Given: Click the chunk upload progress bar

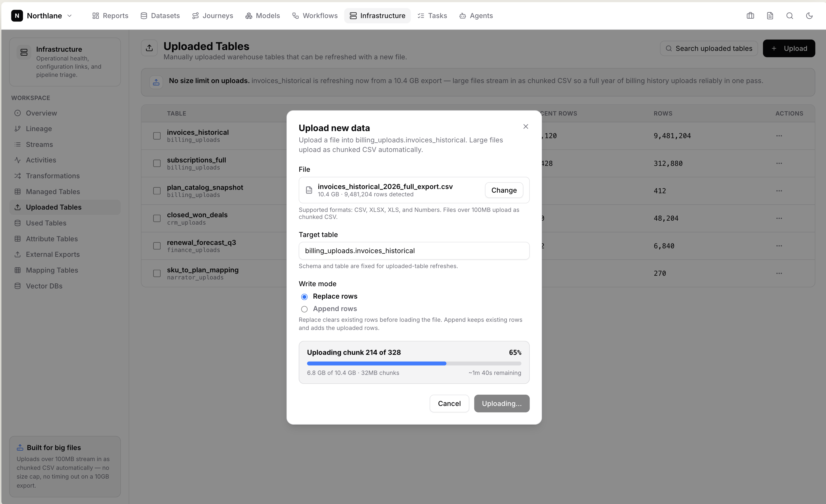Looking at the screenshot, I should (x=414, y=363).
